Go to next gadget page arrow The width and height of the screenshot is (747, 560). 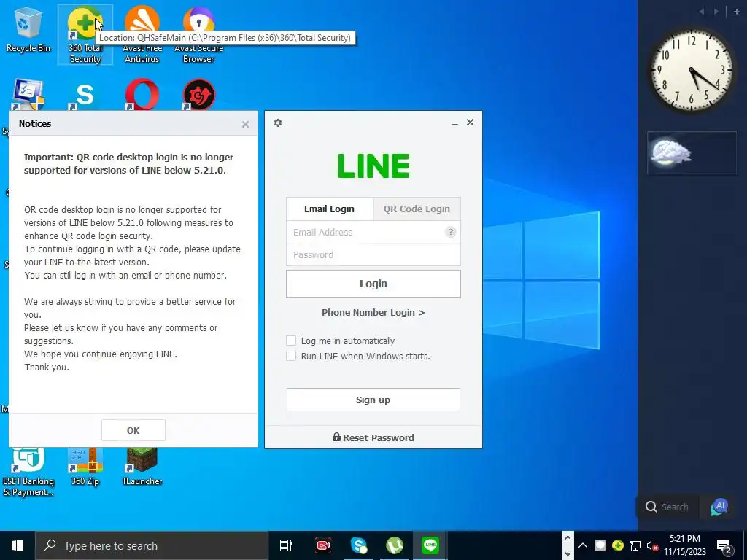pyautogui.click(x=716, y=12)
